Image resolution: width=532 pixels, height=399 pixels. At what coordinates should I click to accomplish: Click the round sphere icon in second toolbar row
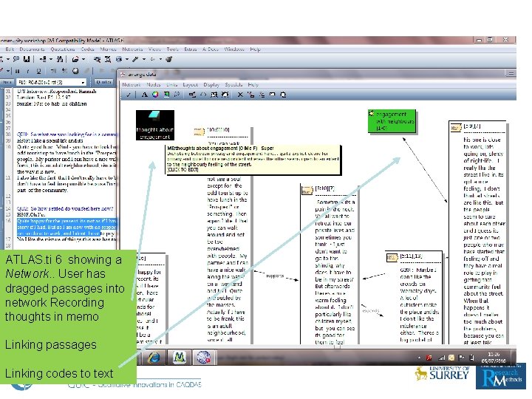pos(75,71)
